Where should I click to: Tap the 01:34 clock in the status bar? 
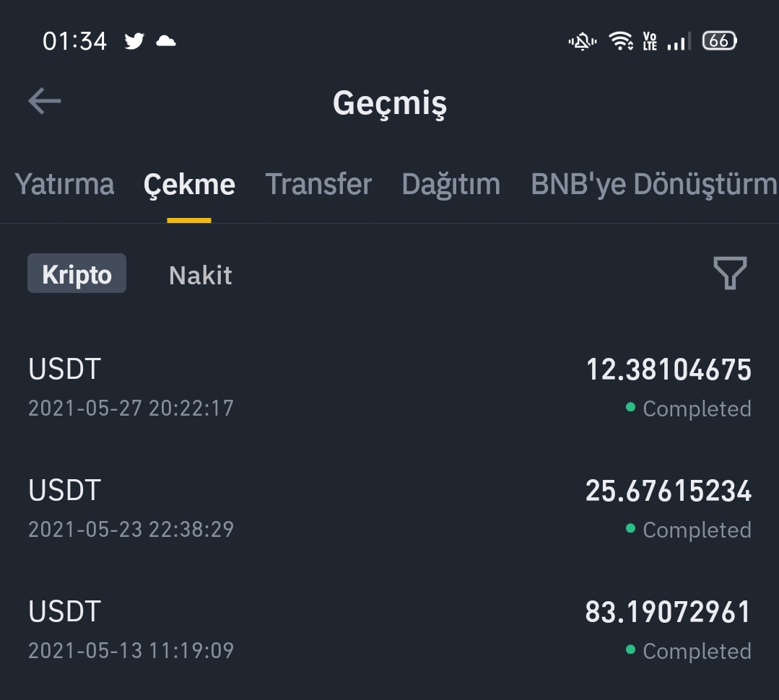(x=74, y=41)
